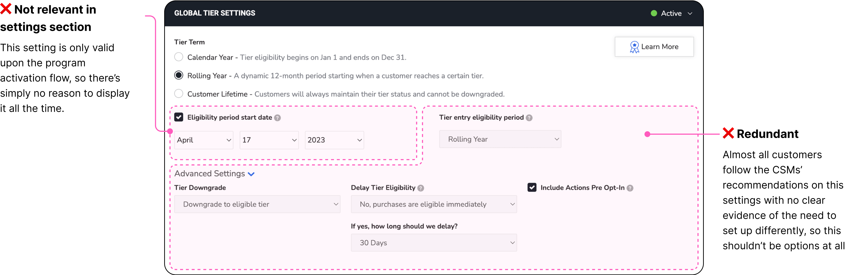Click the Learn More button
Image resolution: width=868 pixels, height=275 pixels.
[x=654, y=47]
